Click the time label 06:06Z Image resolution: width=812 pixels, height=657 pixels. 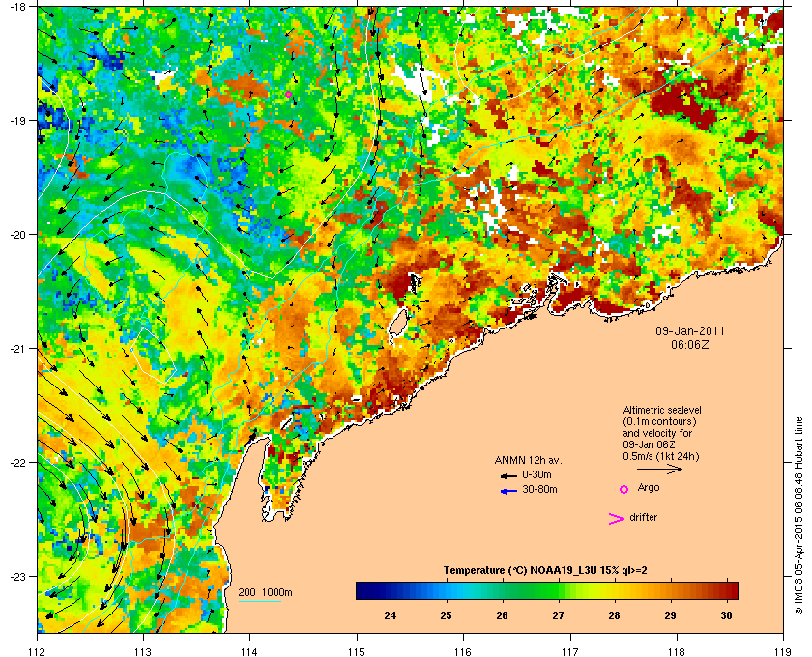(x=690, y=344)
